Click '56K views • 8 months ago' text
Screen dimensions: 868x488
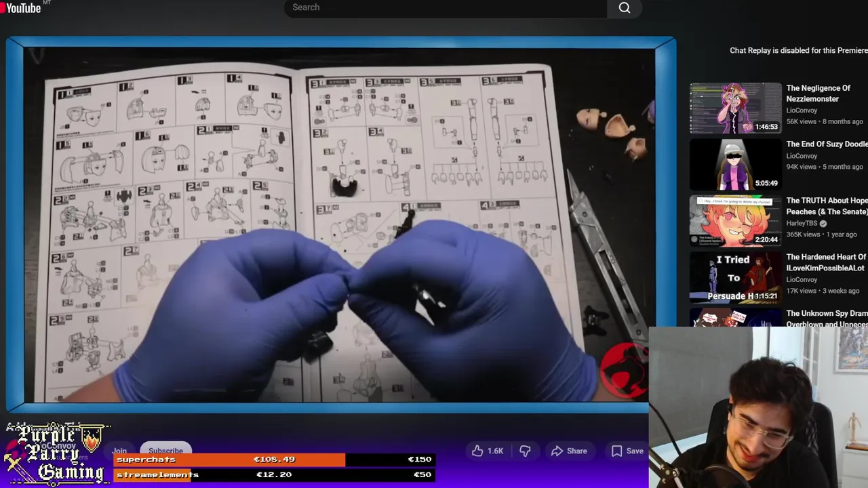[825, 121]
